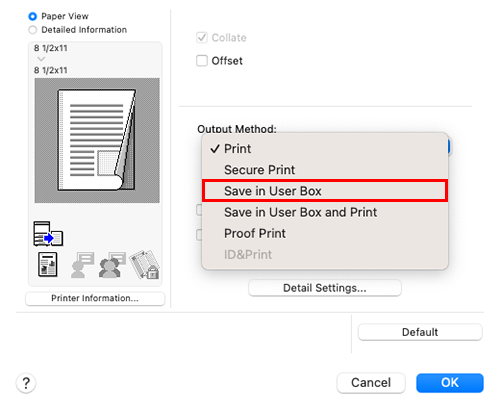Select the Paper View radio button
The image size is (500, 409).
tap(32, 16)
